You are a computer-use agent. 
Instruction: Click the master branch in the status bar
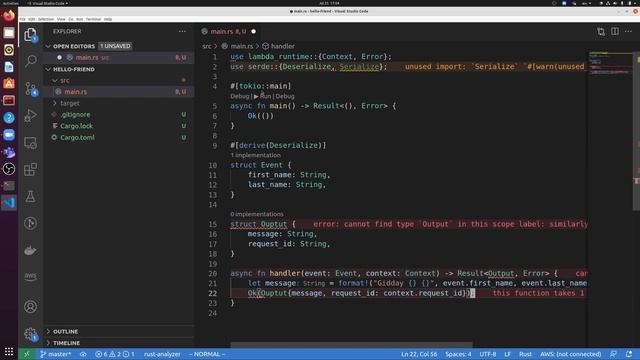click(56, 354)
